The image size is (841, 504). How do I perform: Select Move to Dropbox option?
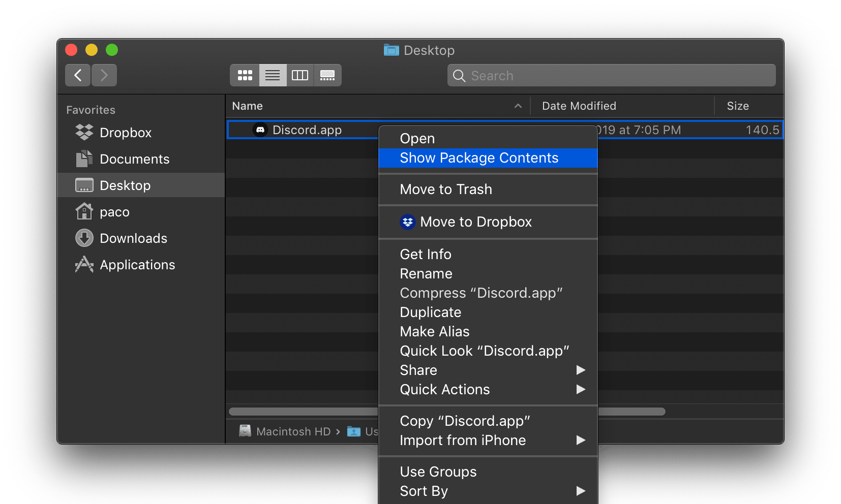[488, 222]
